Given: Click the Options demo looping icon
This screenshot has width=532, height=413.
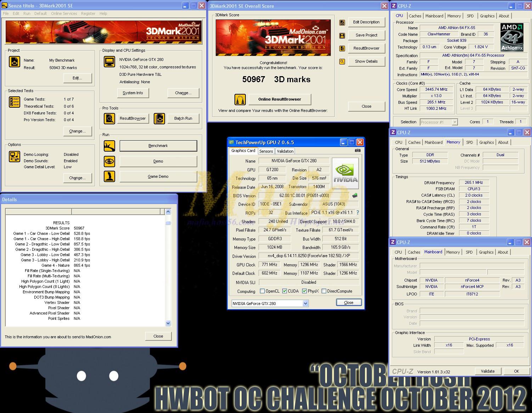Looking at the screenshot, I should click(14, 157).
